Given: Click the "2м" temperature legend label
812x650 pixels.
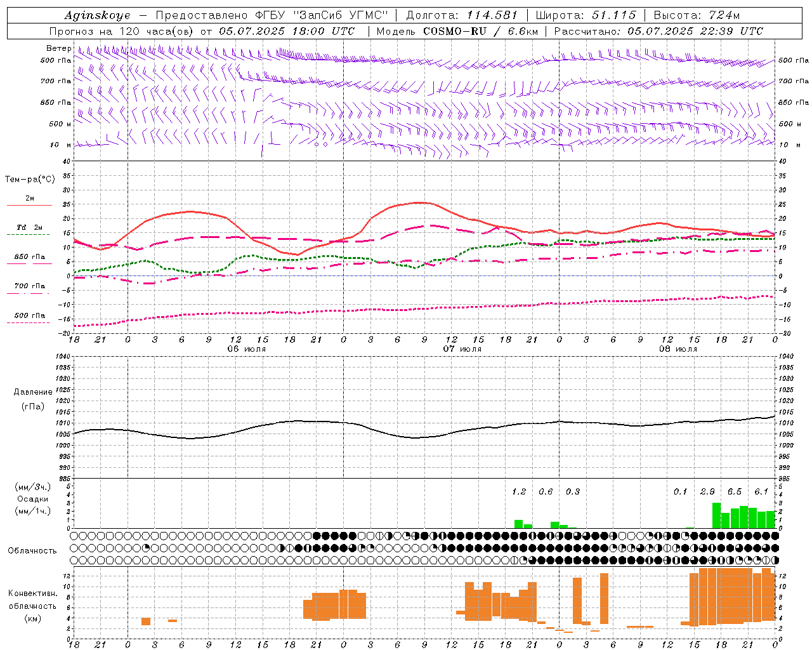Looking at the screenshot, I should tap(30, 198).
